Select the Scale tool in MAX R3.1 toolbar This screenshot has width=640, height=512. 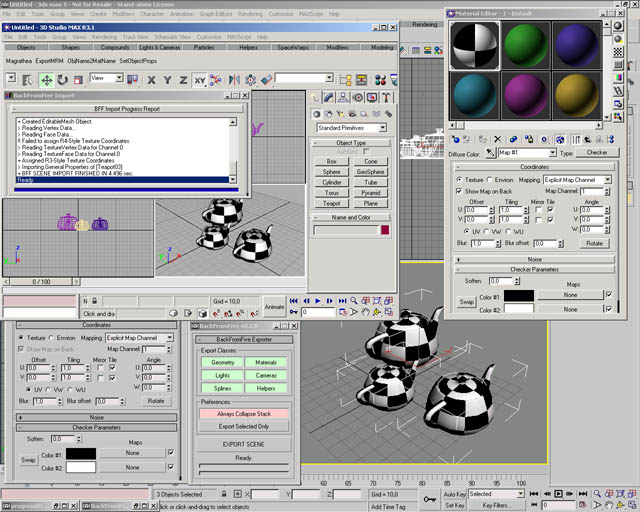point(78,80)
